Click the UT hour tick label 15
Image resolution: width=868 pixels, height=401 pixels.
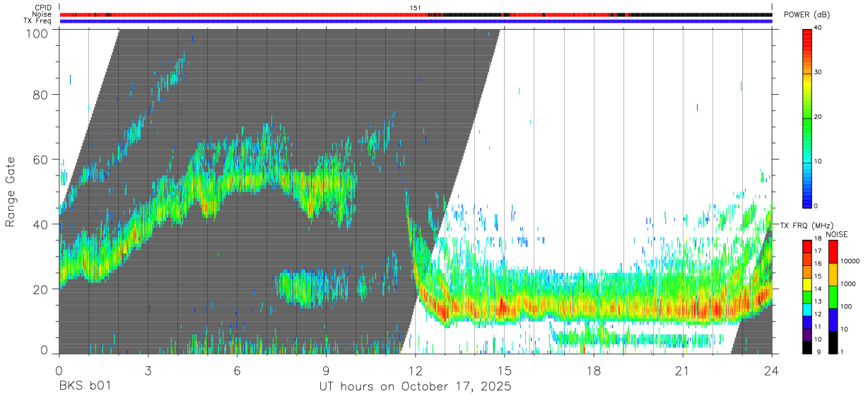505,370
